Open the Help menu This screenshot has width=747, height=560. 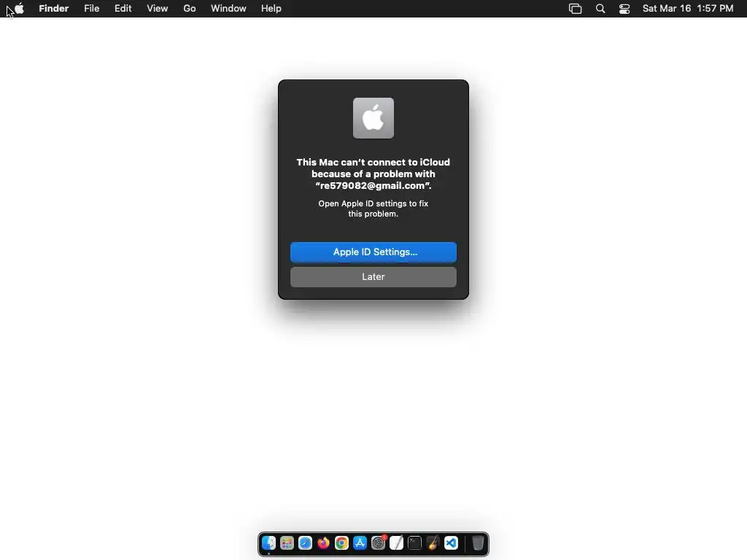tap(271, 9)
